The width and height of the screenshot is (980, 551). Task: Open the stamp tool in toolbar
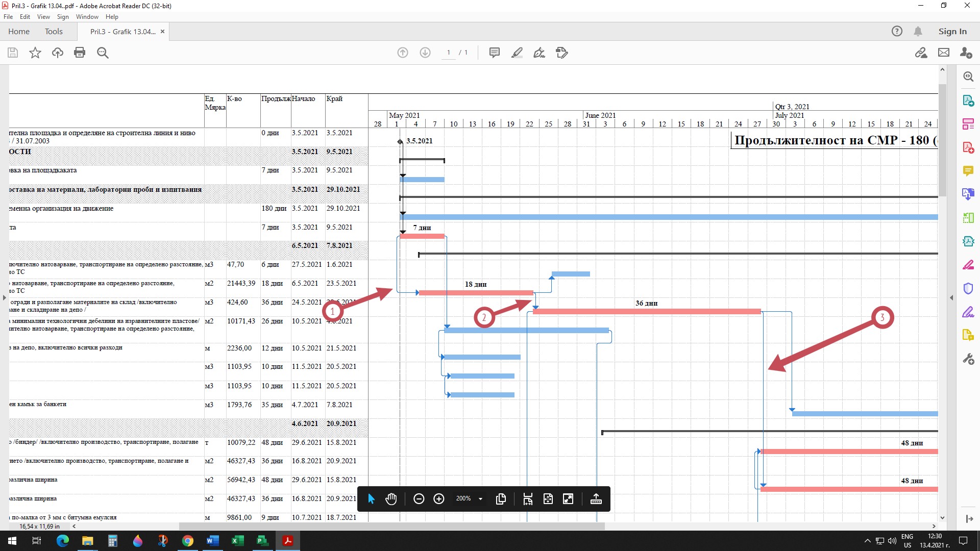pyautogui.click(x=562, y=53)
